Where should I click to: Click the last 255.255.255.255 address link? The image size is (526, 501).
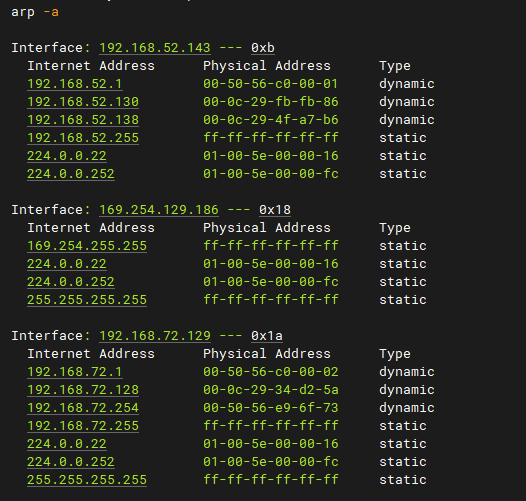pos(87,480)
